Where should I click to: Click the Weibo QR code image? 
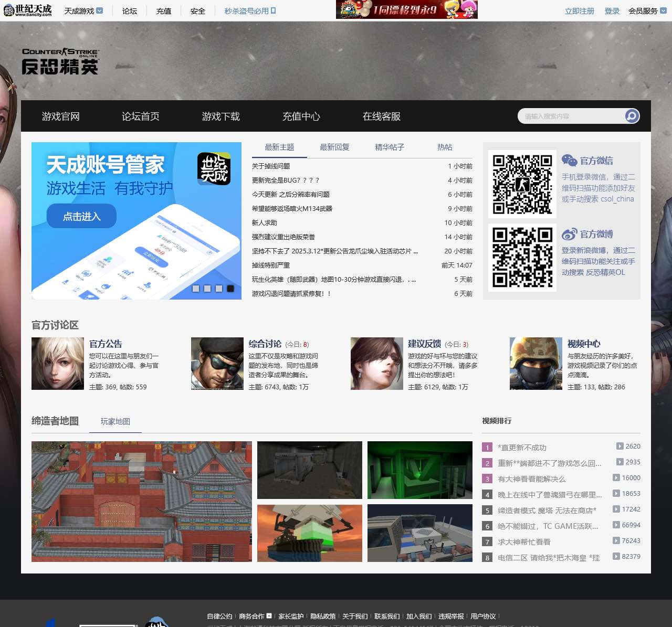(522, 258)
